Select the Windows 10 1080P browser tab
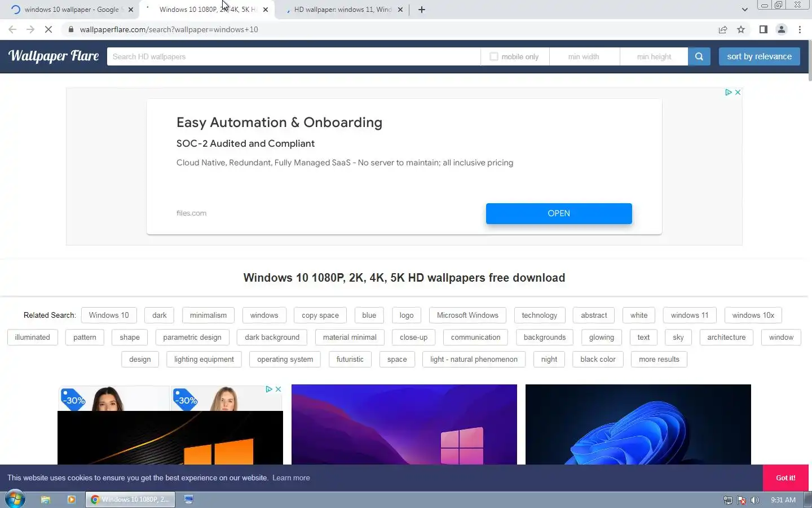Viewport: 812px width, 508px height. pyautogui.click(x=208, y=10)
